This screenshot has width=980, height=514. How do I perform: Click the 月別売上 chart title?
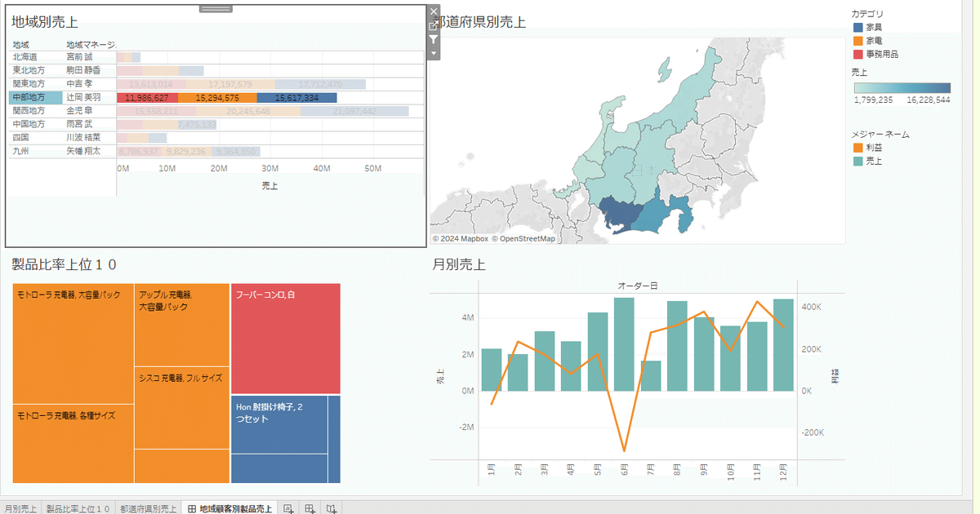pos(459,264)
